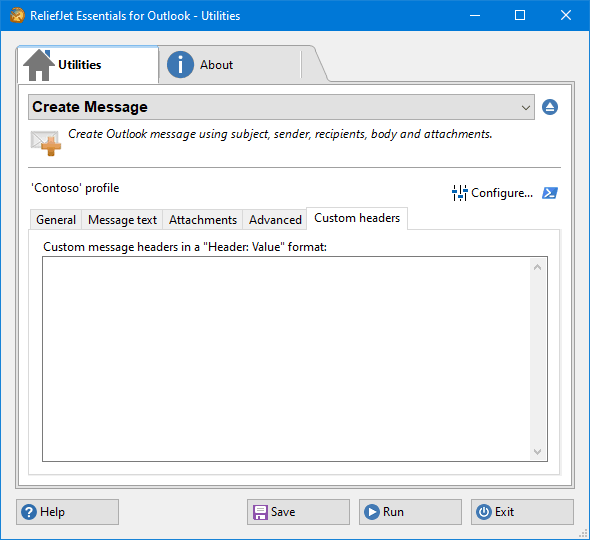Click the Configure sliders icon
Image resolution: width=590 pixels, height=540 pixels.
click(x=459, y=193)
